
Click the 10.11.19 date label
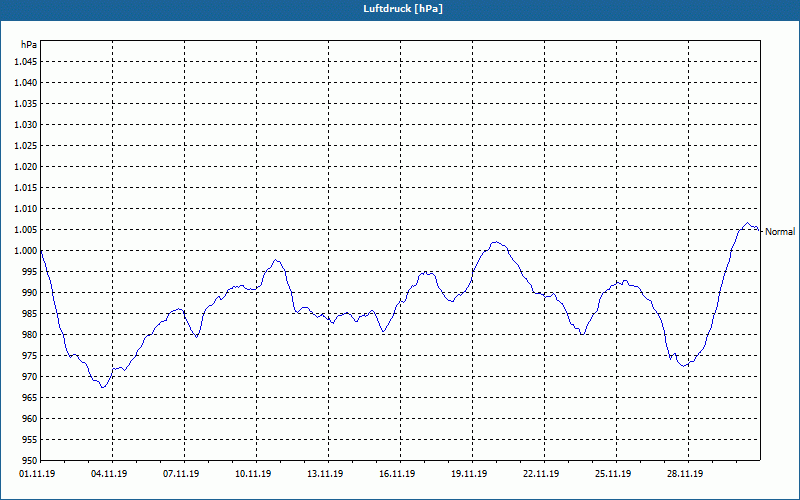click(253, 474)
